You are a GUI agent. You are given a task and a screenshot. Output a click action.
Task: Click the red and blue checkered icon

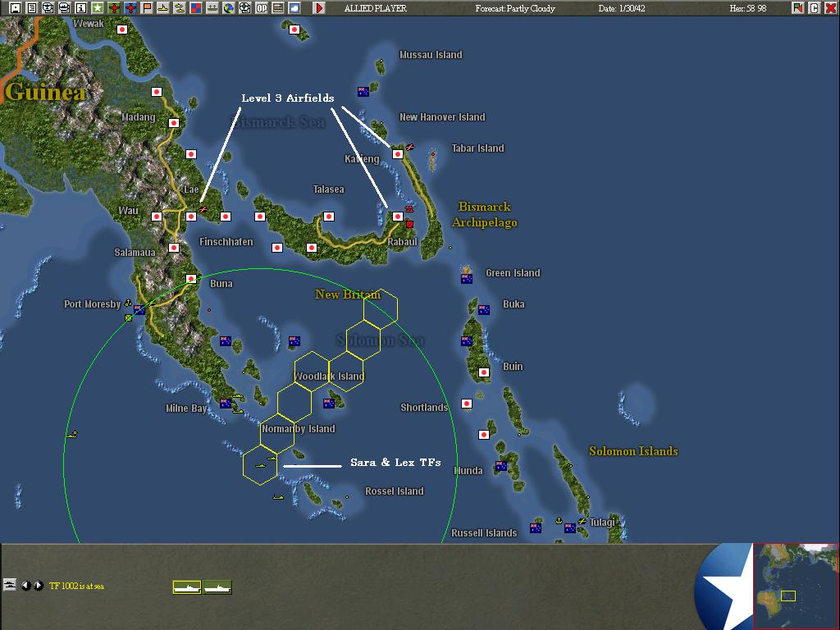tap(196, 8)
